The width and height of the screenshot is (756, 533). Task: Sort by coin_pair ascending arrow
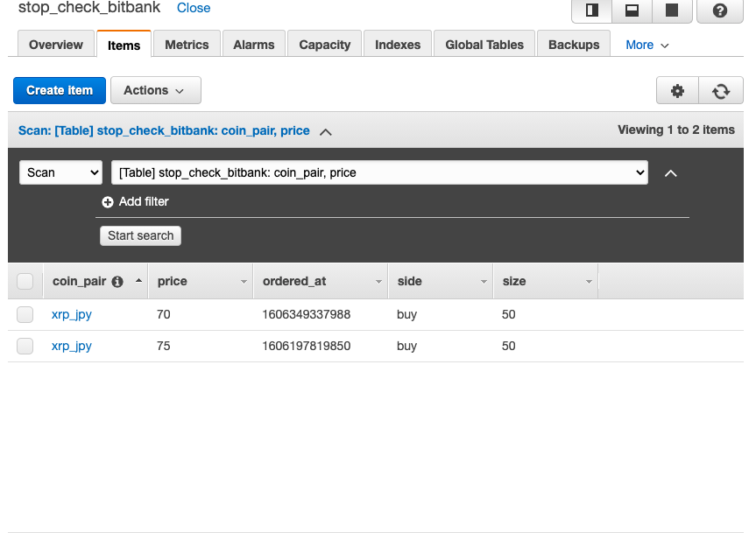click(139, 280)
